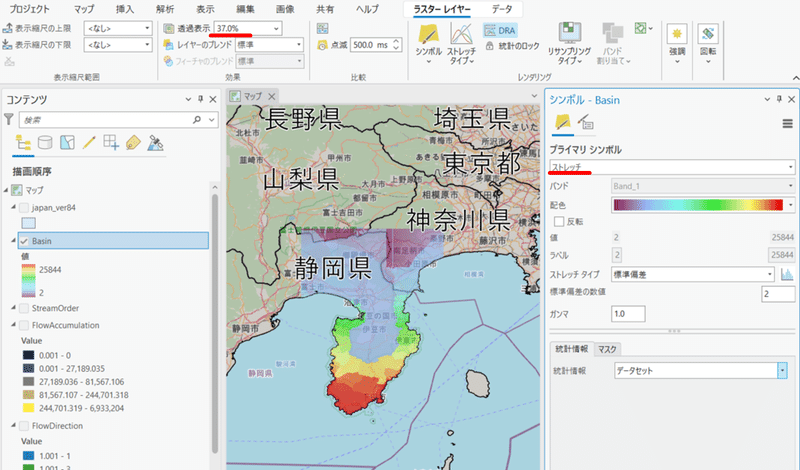Open the プライマリシンボル ストレッチ dropdown
The image size is (800, 470).
(x=672, y=167)
